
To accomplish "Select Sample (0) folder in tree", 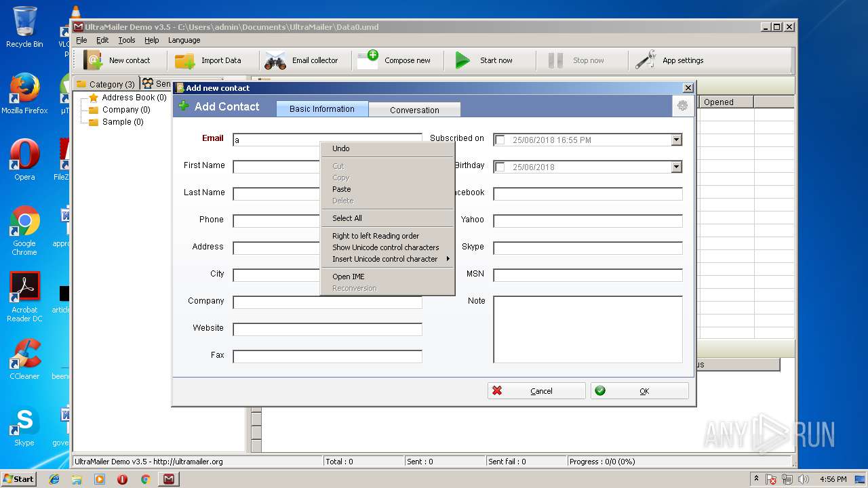I will tap(123, 122).
